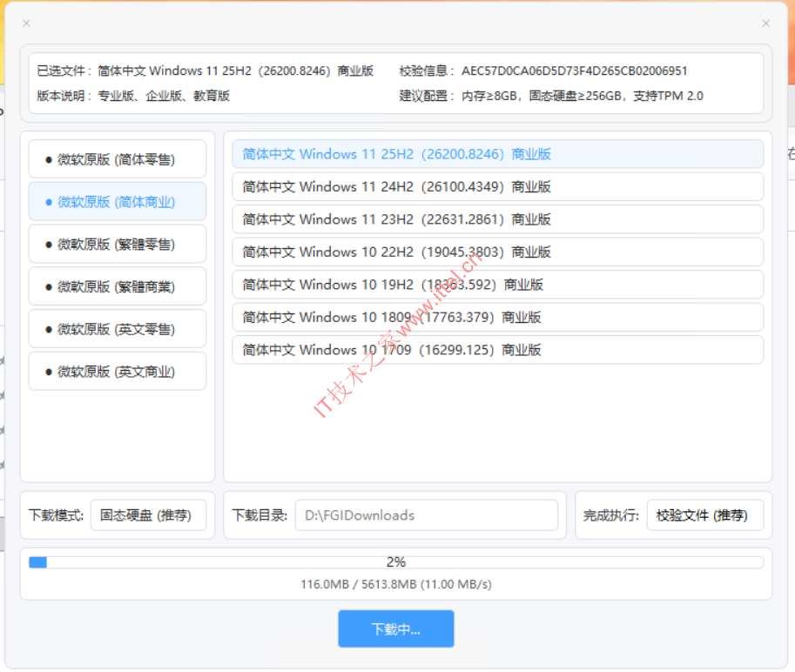795x672 pixels.
Task: Switch to 微软原版 (英文零售) category
Action: pos(118,329)
